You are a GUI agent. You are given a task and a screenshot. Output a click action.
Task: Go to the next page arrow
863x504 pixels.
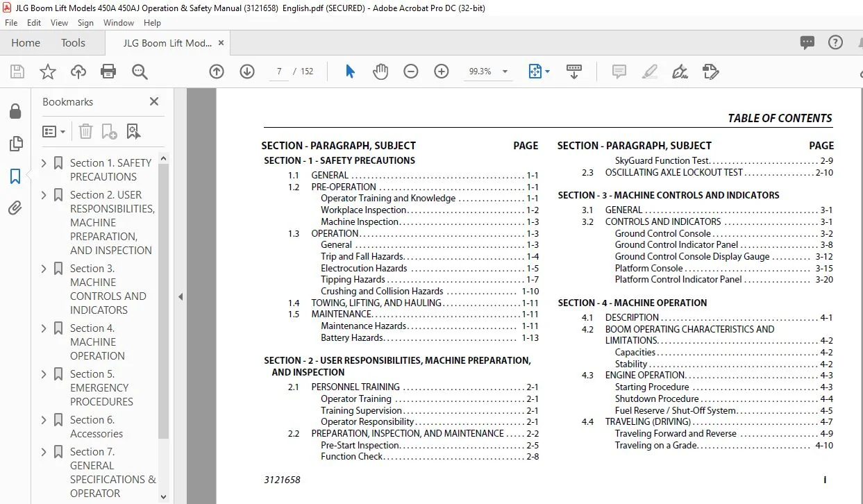tap(247, 72)
